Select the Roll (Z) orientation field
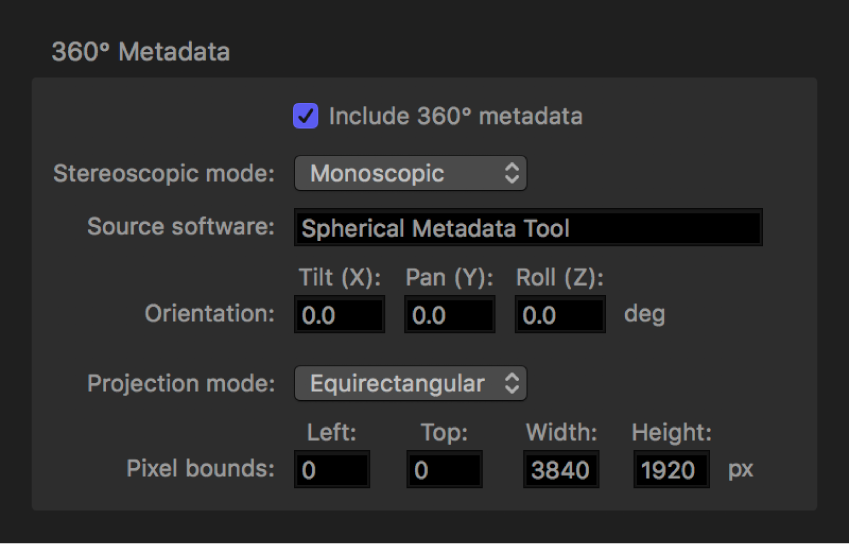The height and width of the screenshot is (545, 849). pos(560,315)
